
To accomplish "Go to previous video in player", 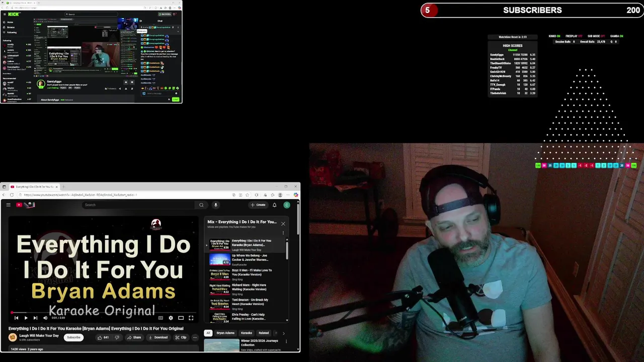I will [x=16, y=318].
